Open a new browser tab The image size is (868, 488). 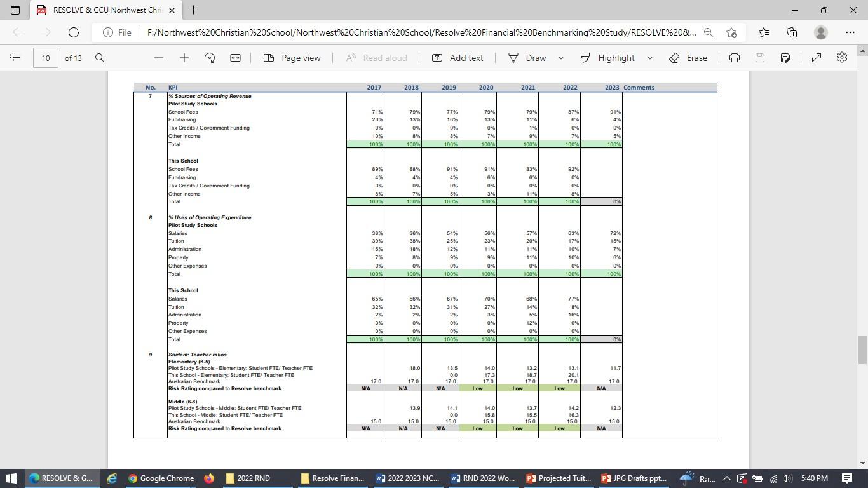(x=193, y=10)
